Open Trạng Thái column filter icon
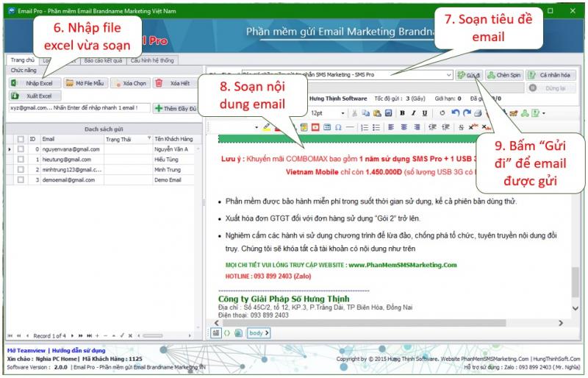Screen dimensions: 588x378 [149, 138]
